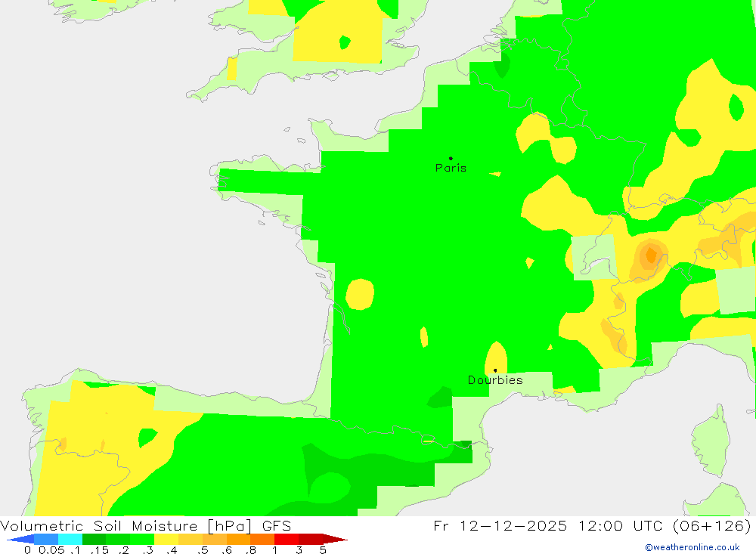Click the Dourbies location marker dot

tap(495, 370)
